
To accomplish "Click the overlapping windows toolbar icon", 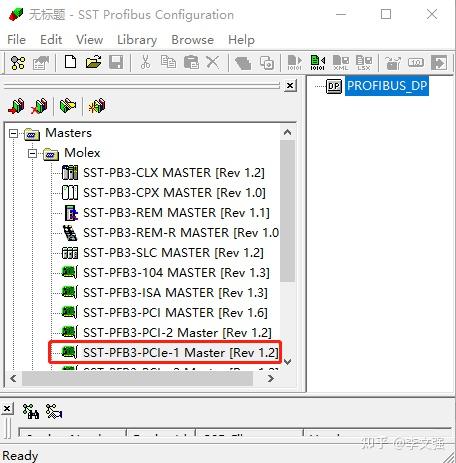I will click(x=267, y=62).
